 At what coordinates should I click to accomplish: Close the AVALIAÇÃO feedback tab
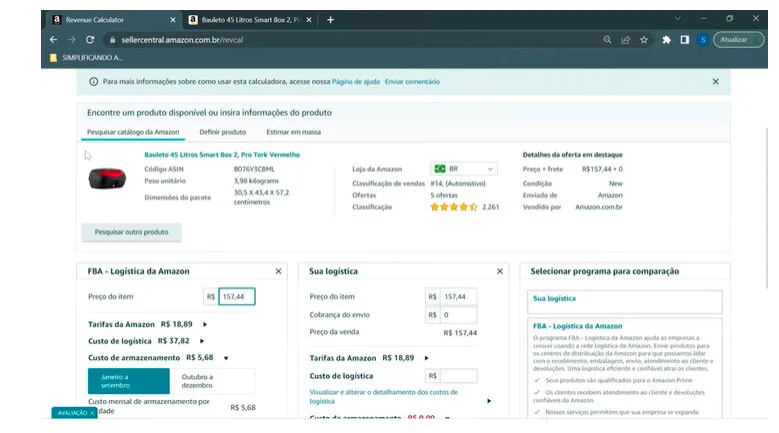tap(92, 413)
